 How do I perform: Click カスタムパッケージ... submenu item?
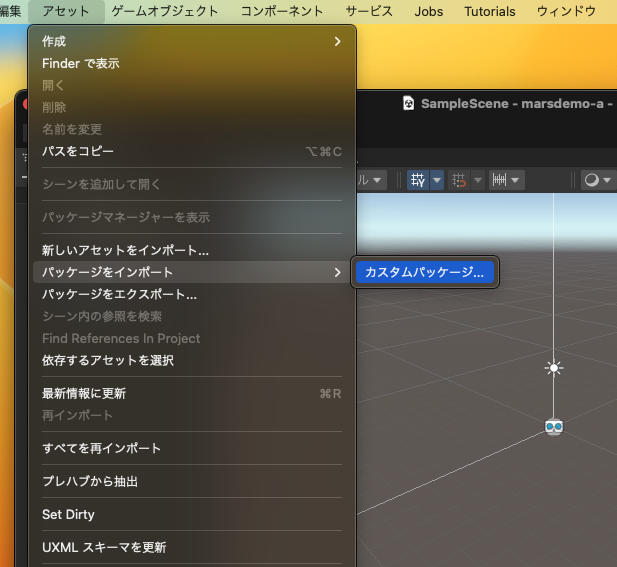(x=425, y=272)
